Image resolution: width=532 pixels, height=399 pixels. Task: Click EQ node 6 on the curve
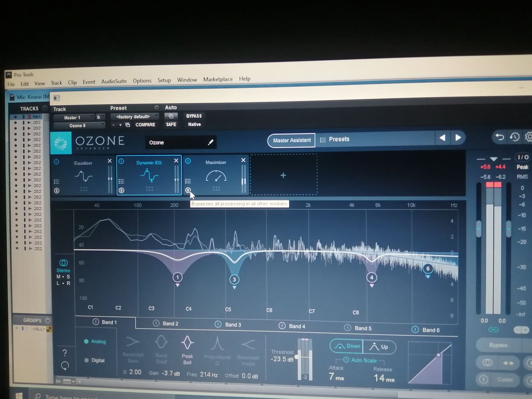pos(428,269)
